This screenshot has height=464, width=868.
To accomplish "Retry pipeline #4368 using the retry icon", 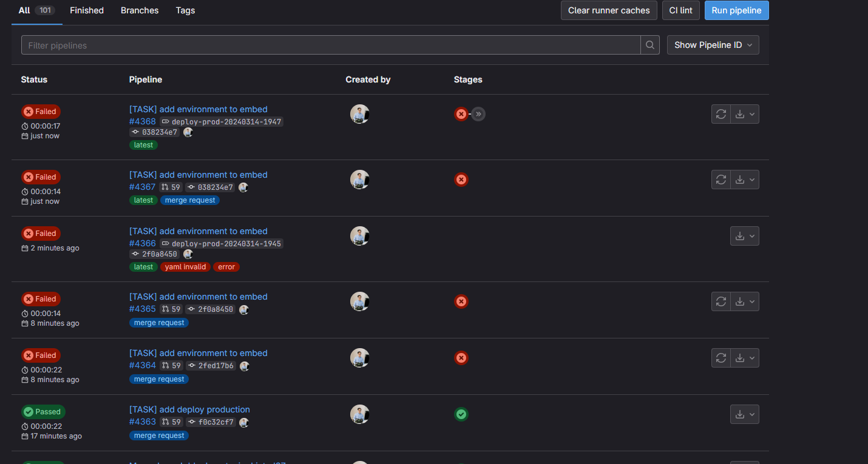I will 721,114.
